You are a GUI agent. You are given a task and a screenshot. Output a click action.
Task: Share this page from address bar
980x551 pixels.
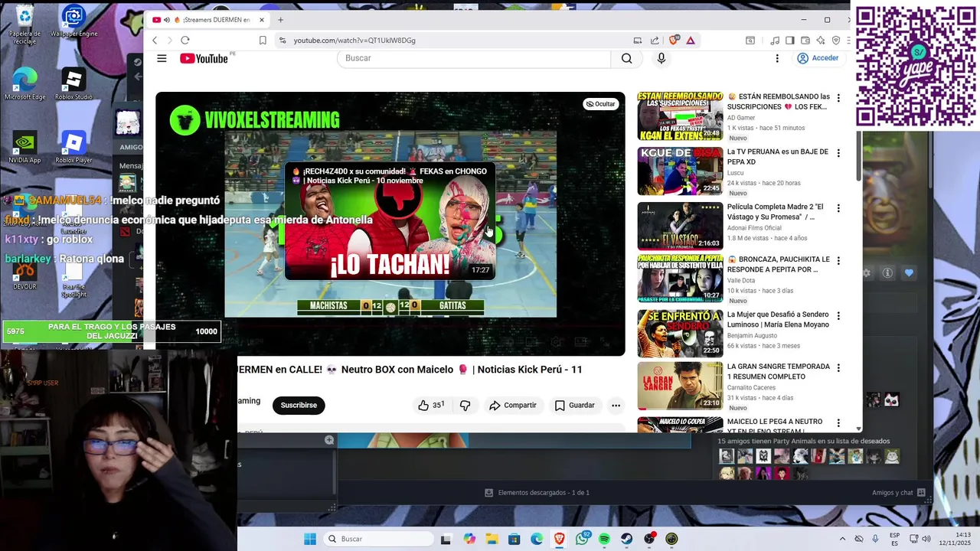(655, 40)
